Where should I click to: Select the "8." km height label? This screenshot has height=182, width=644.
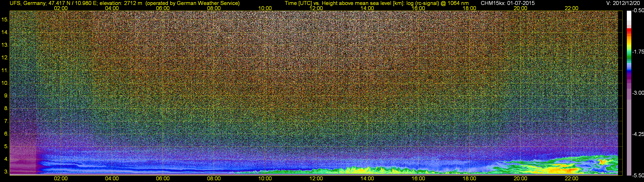click(6, 109)
